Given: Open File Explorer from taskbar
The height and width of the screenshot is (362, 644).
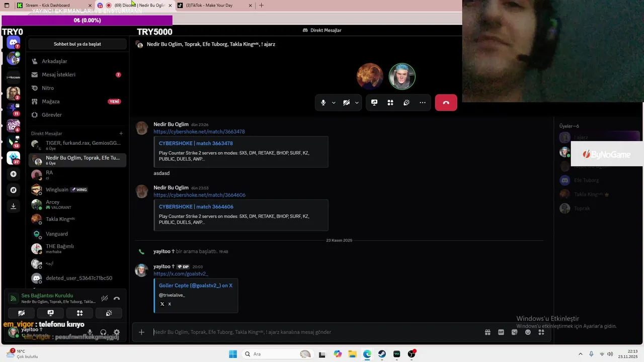Looking at the screenshot, I should tap(352, 354).
